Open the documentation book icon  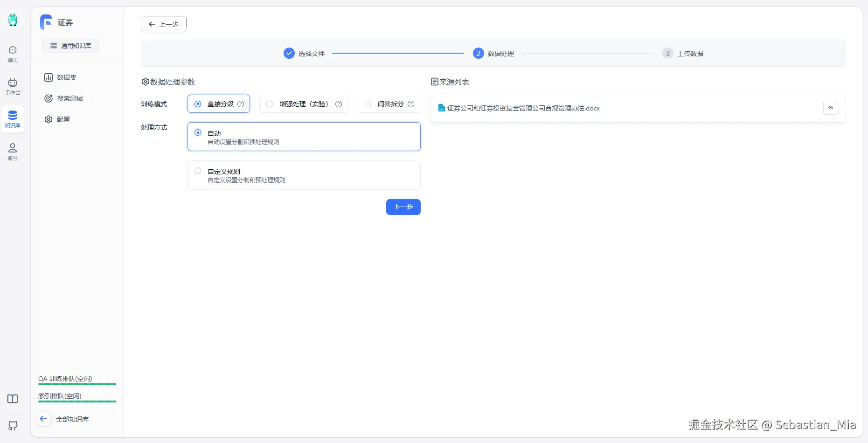click(13, 399)
